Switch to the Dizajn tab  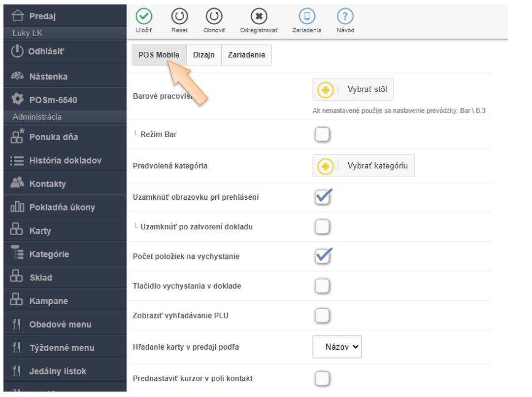click(x=204, y=55)
